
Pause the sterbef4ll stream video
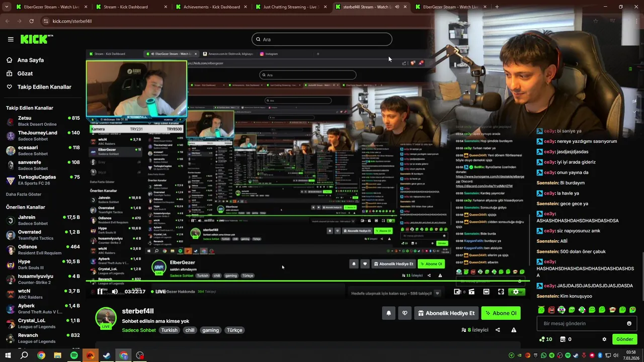100,292
